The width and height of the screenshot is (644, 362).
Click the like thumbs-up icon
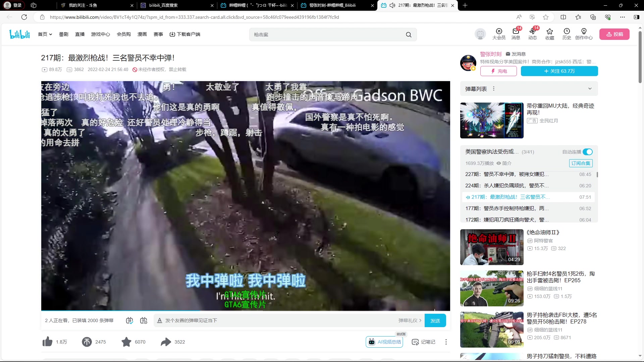pos(47,342)
